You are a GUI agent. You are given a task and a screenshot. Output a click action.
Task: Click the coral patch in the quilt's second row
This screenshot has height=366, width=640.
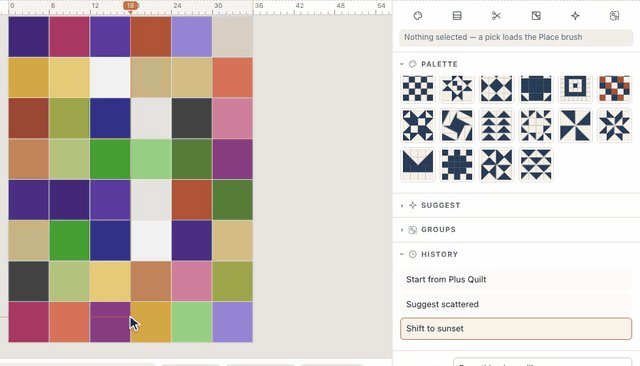point(233,78)
